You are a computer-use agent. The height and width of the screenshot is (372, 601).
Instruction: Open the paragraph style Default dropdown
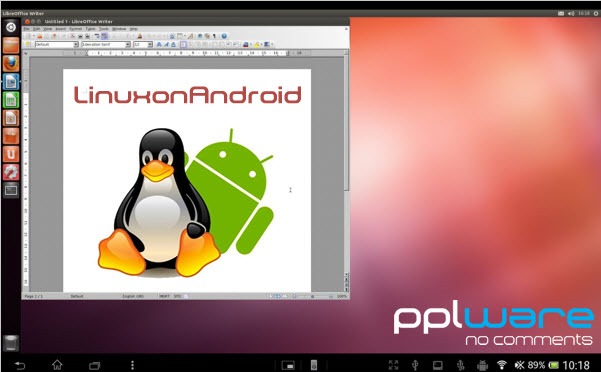coord(76,44)
